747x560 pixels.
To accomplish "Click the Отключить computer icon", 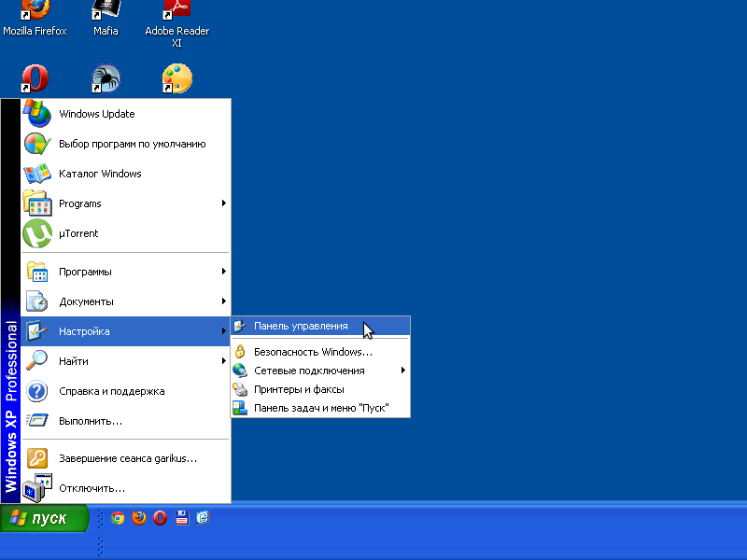I will pos(37,487).
